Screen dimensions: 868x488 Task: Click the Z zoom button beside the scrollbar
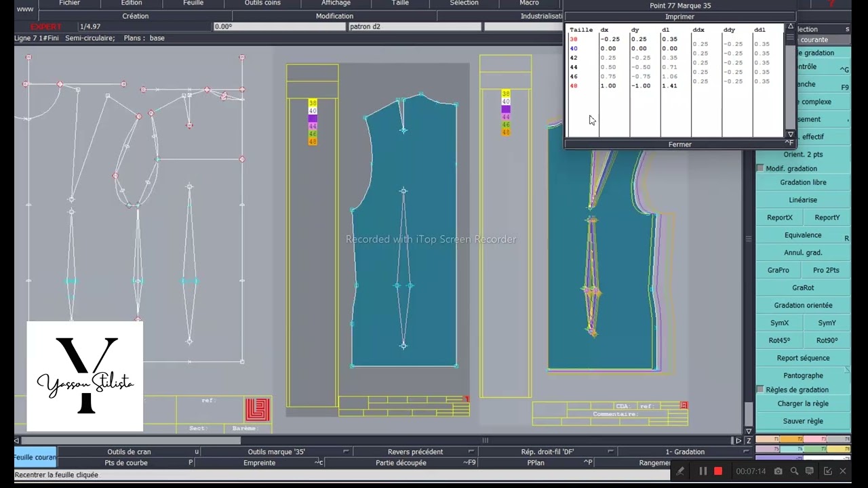(x=749, y=441)
